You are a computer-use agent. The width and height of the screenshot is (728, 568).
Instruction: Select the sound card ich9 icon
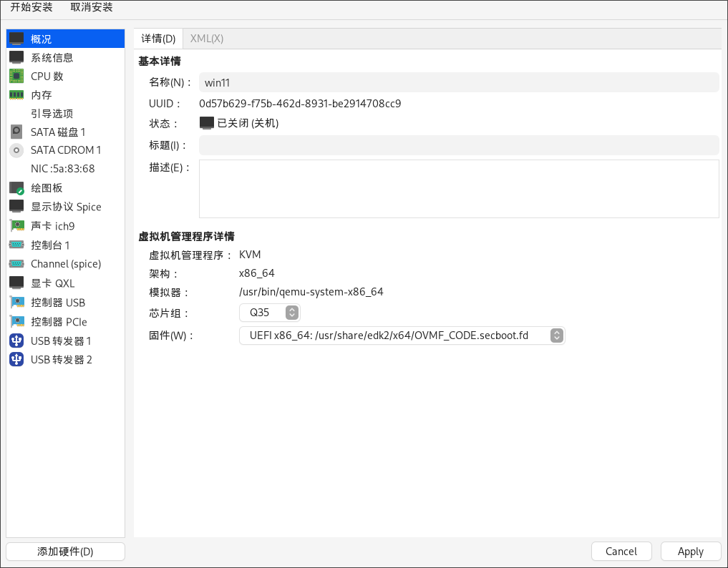coord(16,226)
